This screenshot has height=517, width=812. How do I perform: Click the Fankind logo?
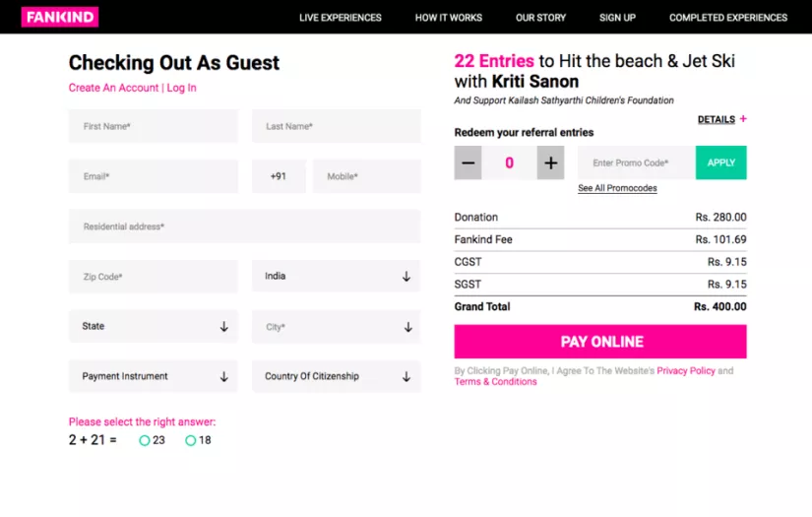click(60, 17)
